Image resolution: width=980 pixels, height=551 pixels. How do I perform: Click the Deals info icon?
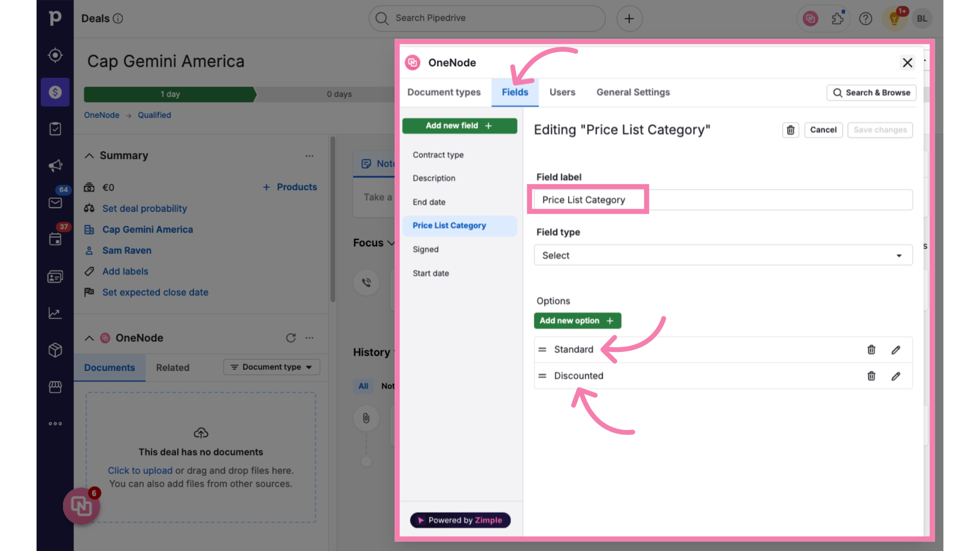[x=118, y=18]
